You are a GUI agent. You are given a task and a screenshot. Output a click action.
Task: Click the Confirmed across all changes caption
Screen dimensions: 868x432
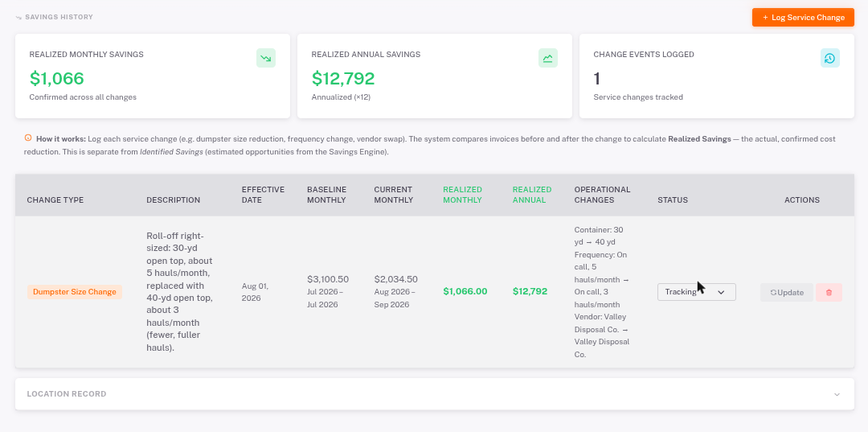[83, 97]
